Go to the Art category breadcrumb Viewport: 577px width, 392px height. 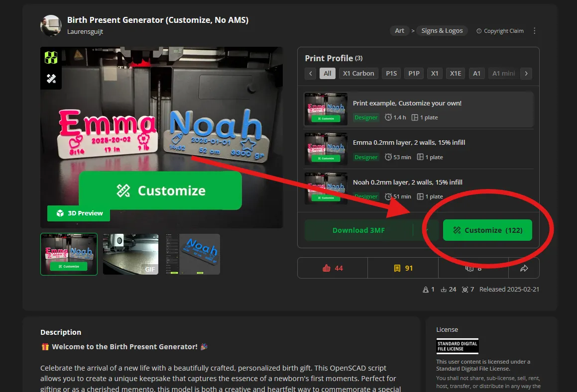point(399,31)
